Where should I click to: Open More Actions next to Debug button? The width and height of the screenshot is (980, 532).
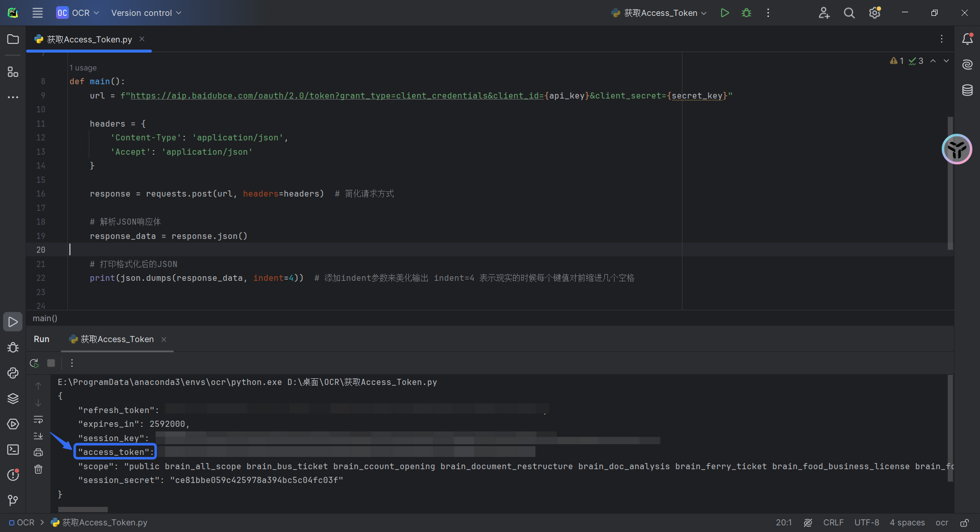[768, 13]
